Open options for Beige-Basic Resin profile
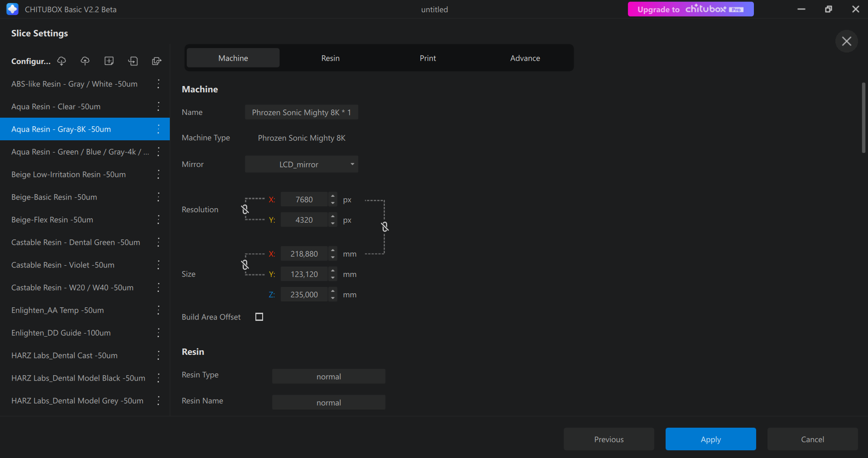Screen dimensions: 868x458 click(x=158, y=197)
